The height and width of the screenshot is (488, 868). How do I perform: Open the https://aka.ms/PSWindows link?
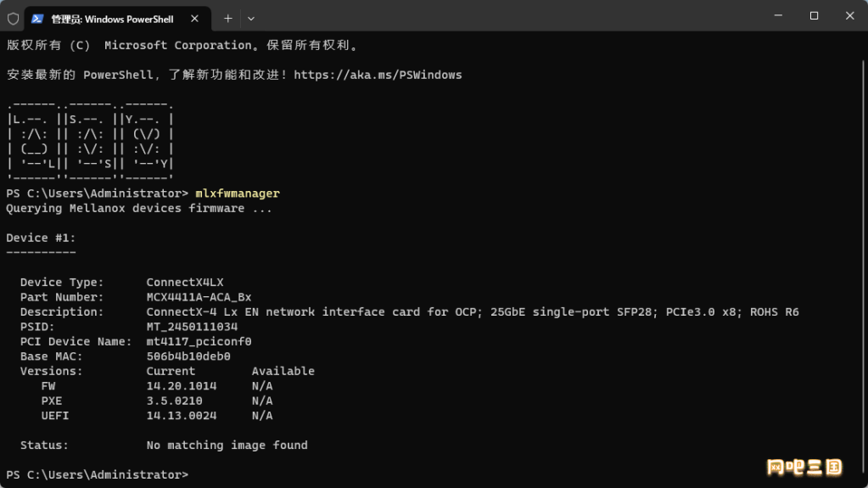pyautogui.click(x=378, y=75)
